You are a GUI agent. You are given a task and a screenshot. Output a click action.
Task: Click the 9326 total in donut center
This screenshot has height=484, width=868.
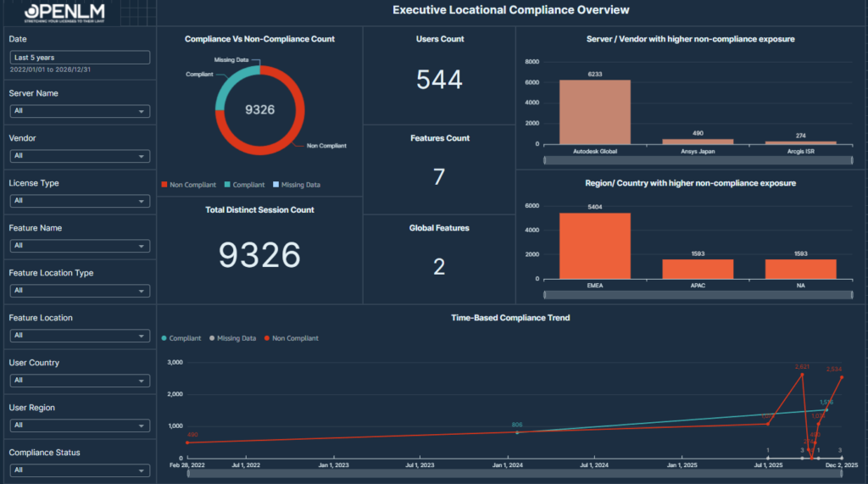(259, 109)
